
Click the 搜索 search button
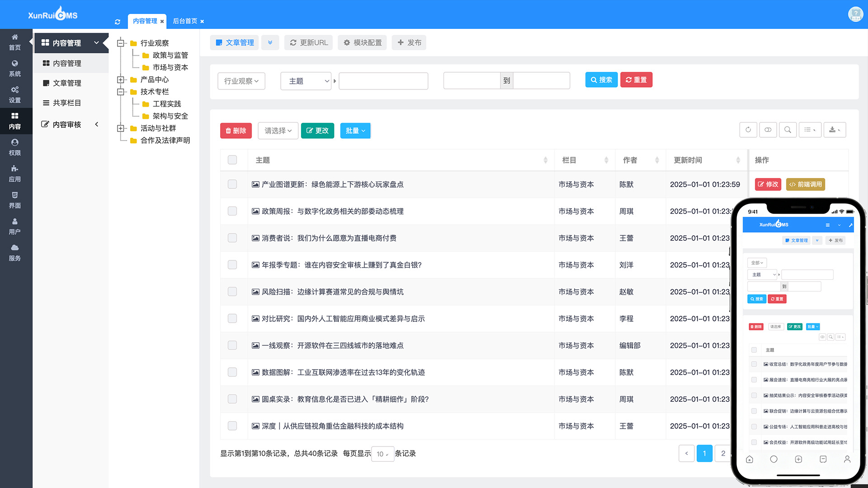pos(601,80)
